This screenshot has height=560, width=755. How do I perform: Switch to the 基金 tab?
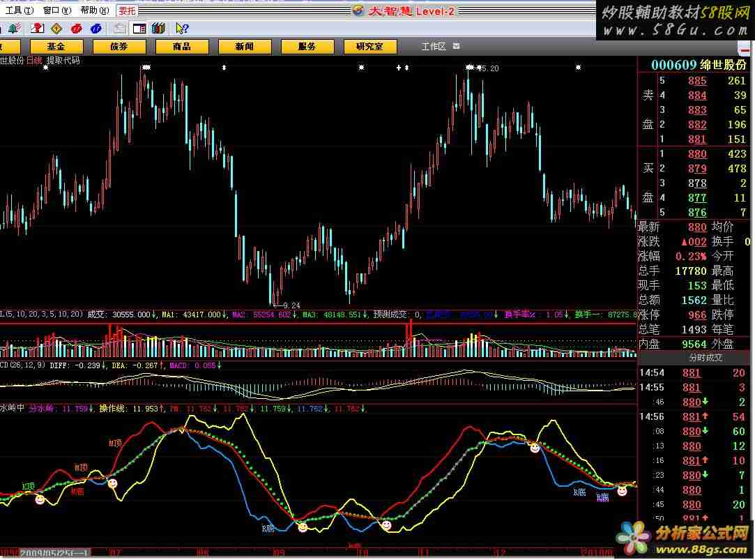tap(56, 47)
